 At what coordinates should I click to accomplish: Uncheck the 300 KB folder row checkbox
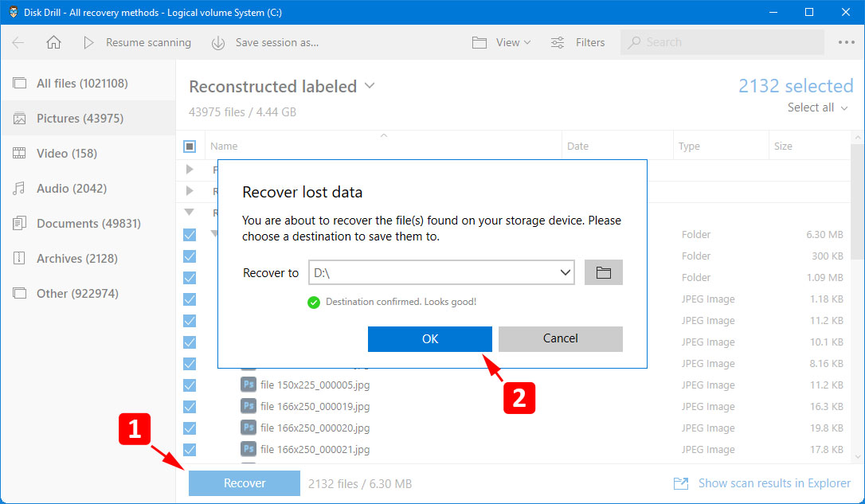[190, 256]
